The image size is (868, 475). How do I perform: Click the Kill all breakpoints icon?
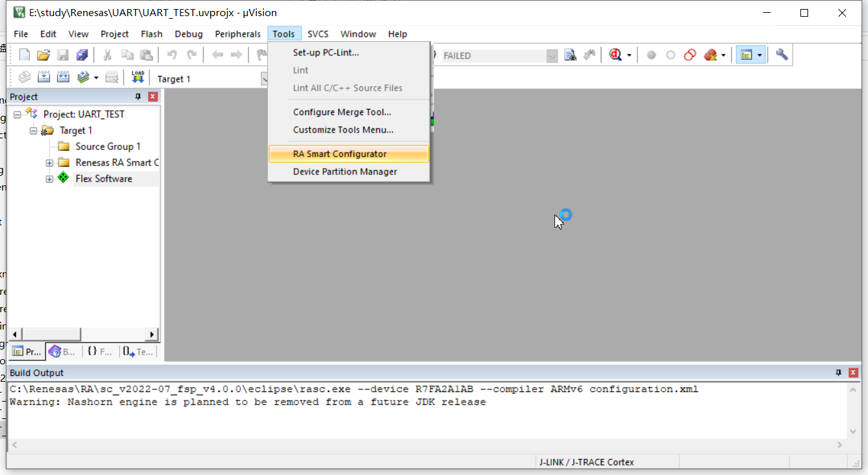click(710, 55)
